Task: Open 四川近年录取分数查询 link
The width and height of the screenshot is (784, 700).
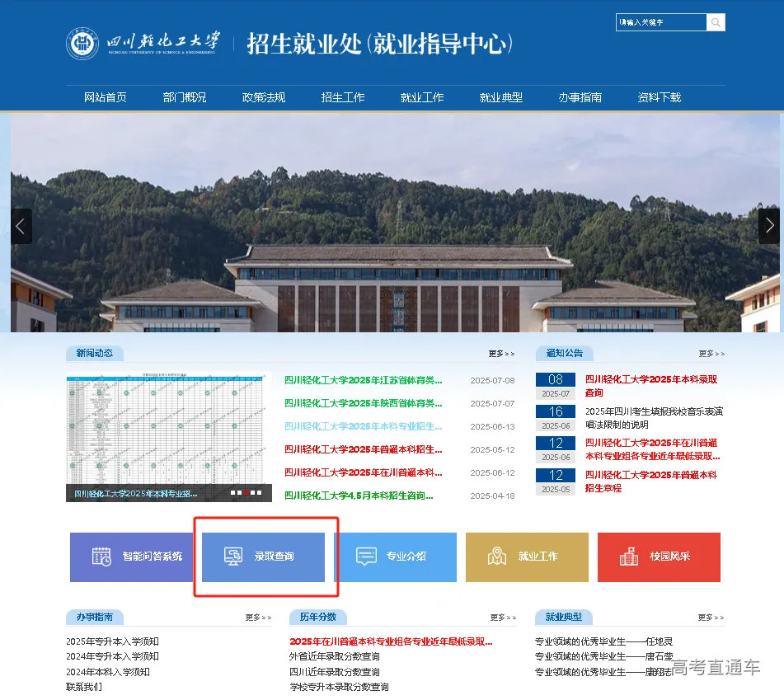Action: tap(336, 671)
